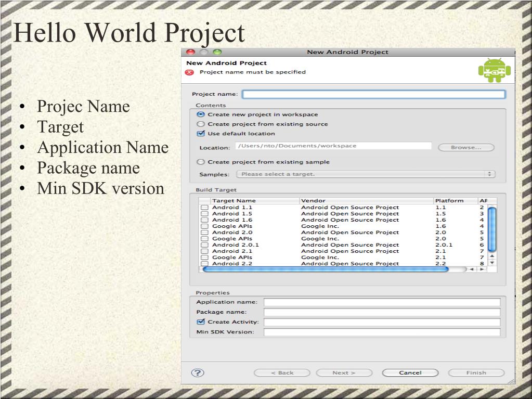Select Create project from existing source
Viewport: 532px width, 399px height.
(201, 124)
